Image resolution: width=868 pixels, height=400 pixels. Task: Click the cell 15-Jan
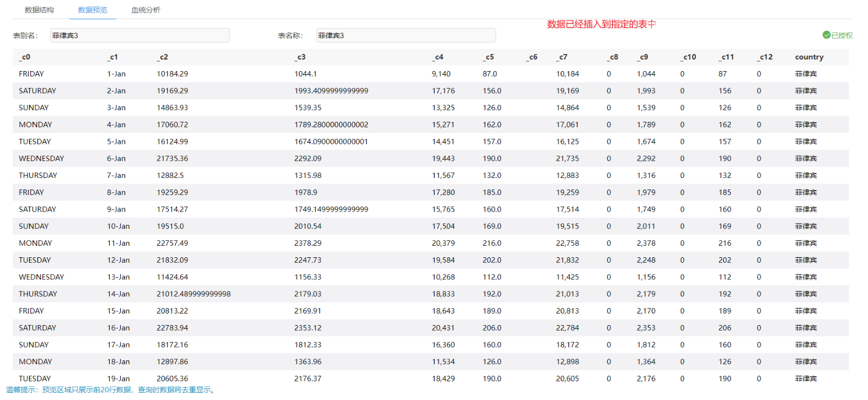119,311
